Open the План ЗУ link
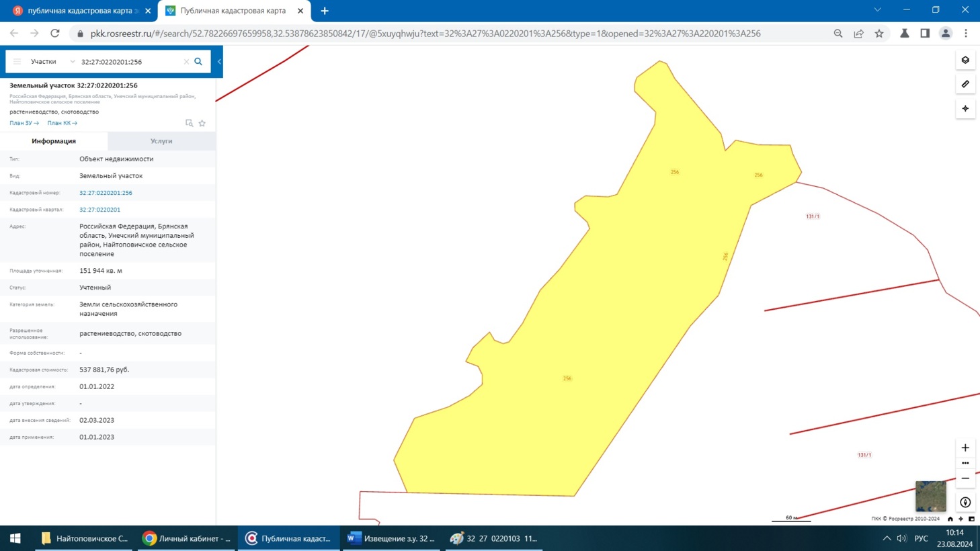Screen dimensions: 980x551 click(x=24, y=124)
